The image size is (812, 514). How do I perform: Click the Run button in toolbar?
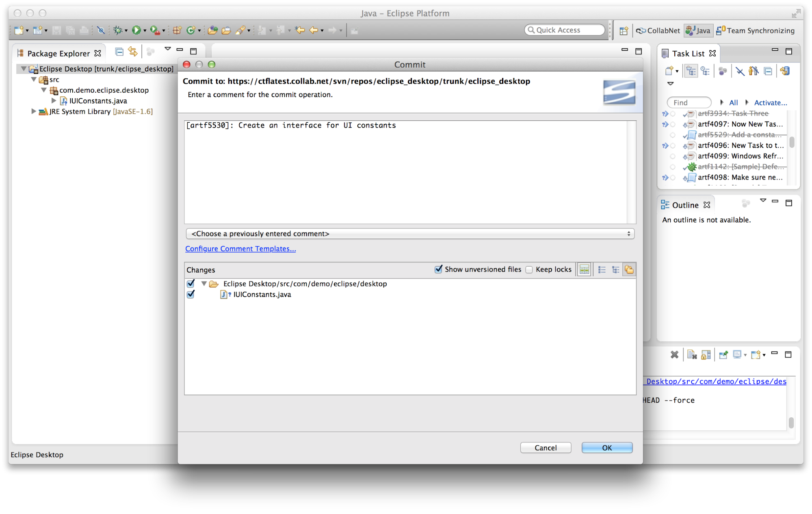[x=136, y=30]
